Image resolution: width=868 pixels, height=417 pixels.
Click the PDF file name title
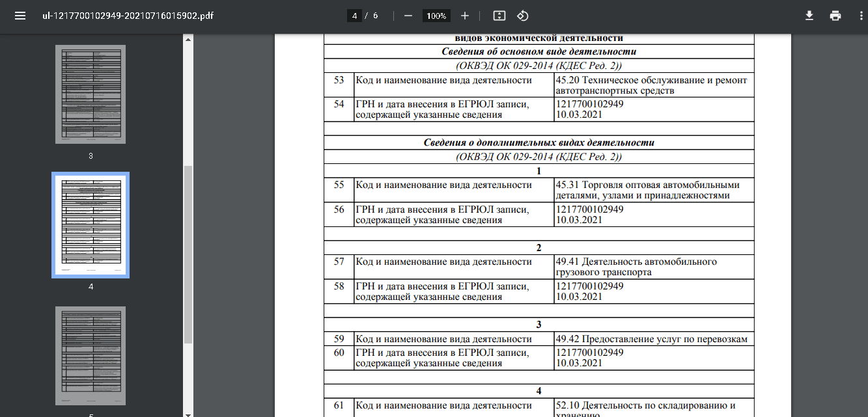click(123, 16)
